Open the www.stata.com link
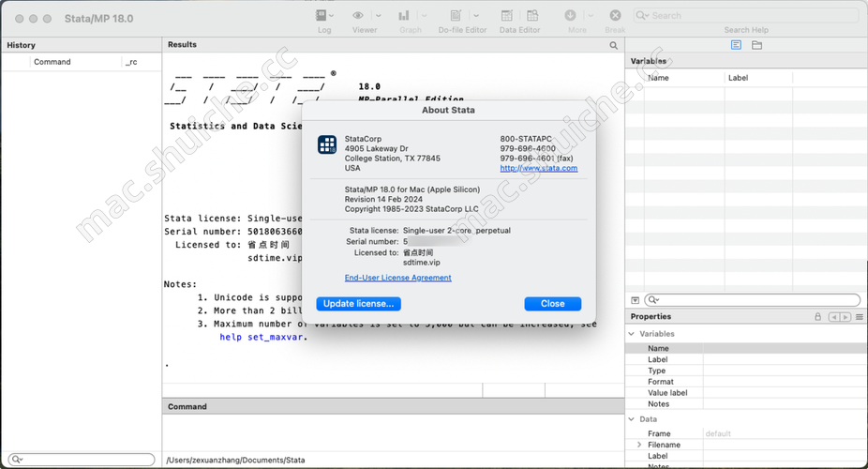The image size is (868, 469). pos(539,169)
